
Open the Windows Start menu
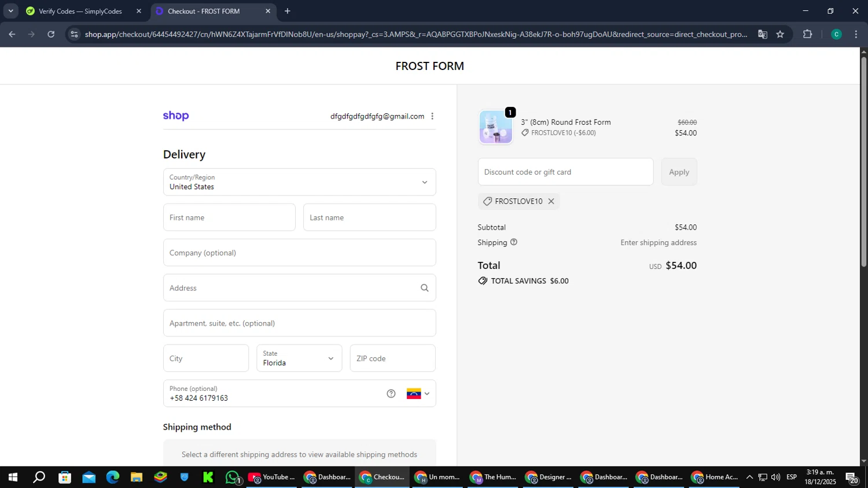[12, 477]
